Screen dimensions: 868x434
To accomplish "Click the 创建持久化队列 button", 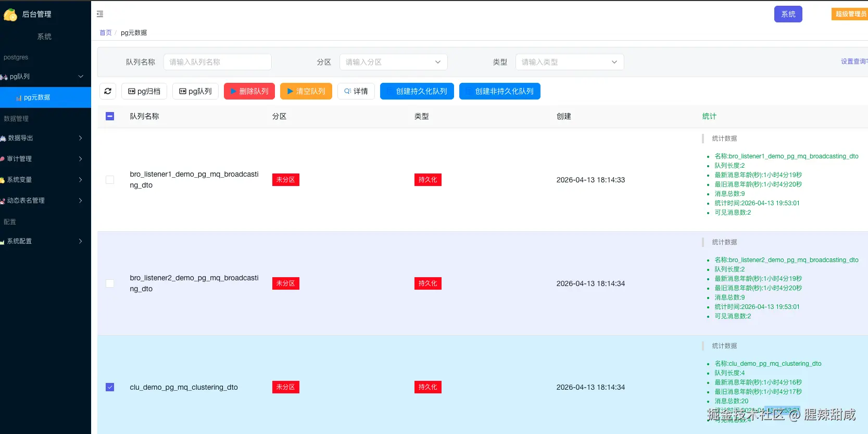I will pyautogui.click(x=417, y=91).
